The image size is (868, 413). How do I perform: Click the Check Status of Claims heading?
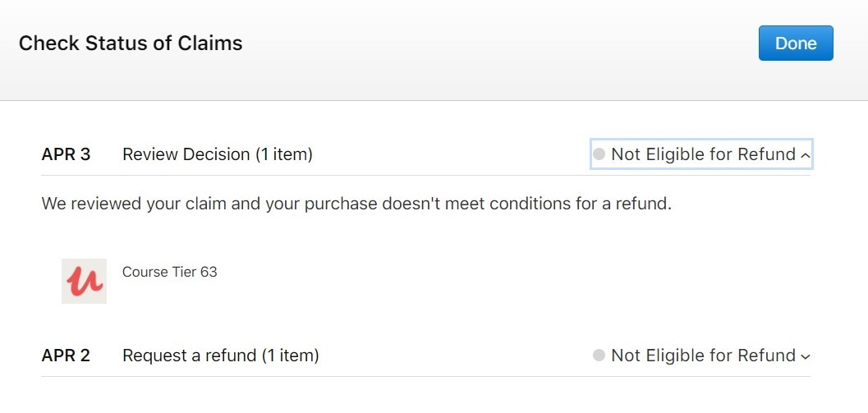(x=131, y=44)
